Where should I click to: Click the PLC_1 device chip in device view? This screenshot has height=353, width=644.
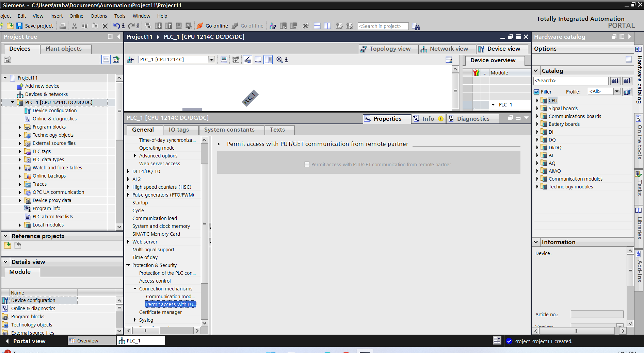250,98
